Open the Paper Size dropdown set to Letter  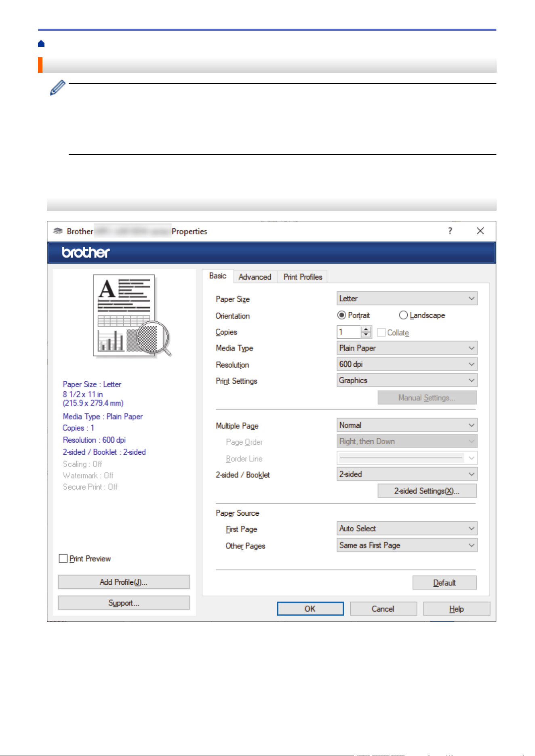[x=407, y=298]
